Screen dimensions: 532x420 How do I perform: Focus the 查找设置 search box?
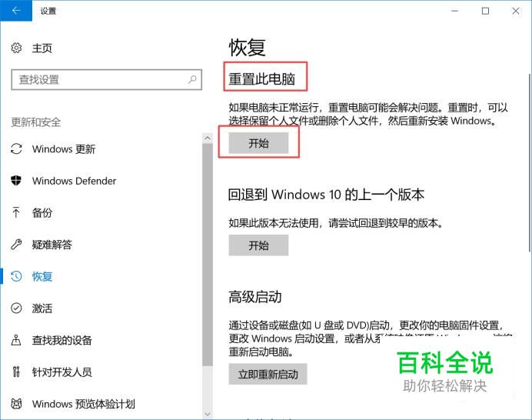pyautogui.click(x=107, y=80)
